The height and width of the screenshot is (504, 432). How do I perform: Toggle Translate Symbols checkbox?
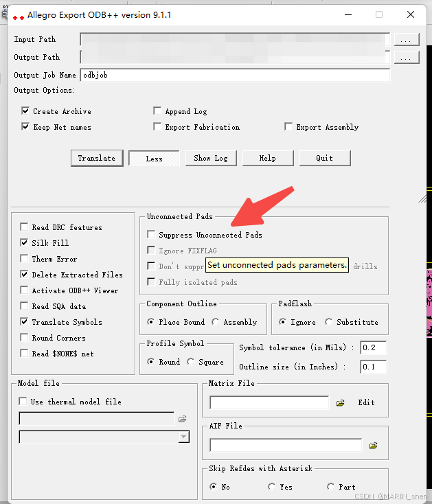click(x=24, y=321)
